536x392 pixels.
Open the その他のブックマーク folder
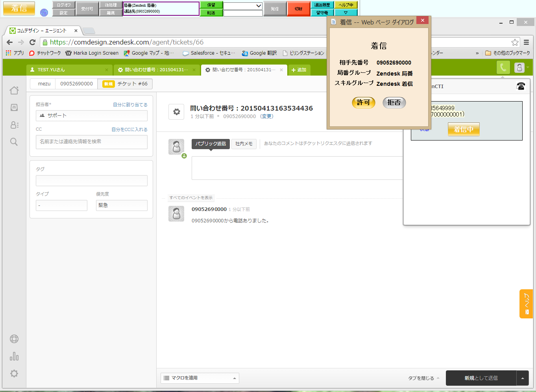pyautogui.click(x=508, y=53)
